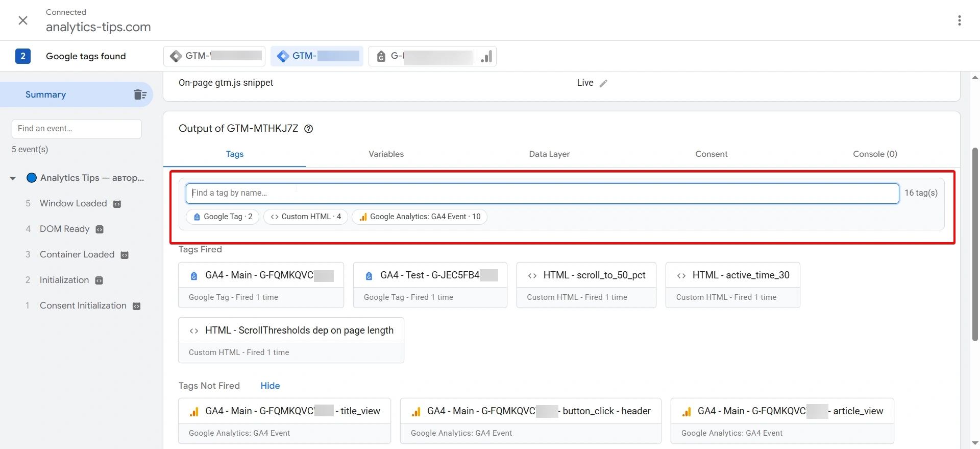The height and width of the screenshot is (449, 980).
Task: Open the title_view GA4 Event tag card
Action: pyautogui.click(x=284, y=421)
